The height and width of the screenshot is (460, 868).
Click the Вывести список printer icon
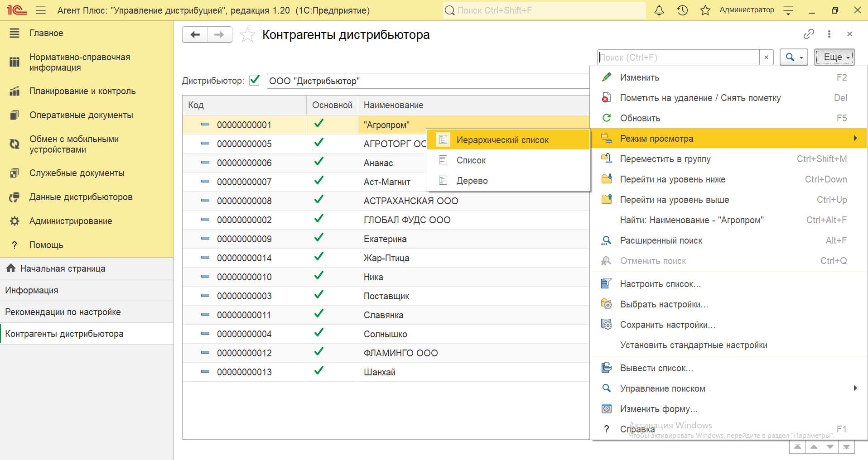pyautogui.click(x=606, y=368)
